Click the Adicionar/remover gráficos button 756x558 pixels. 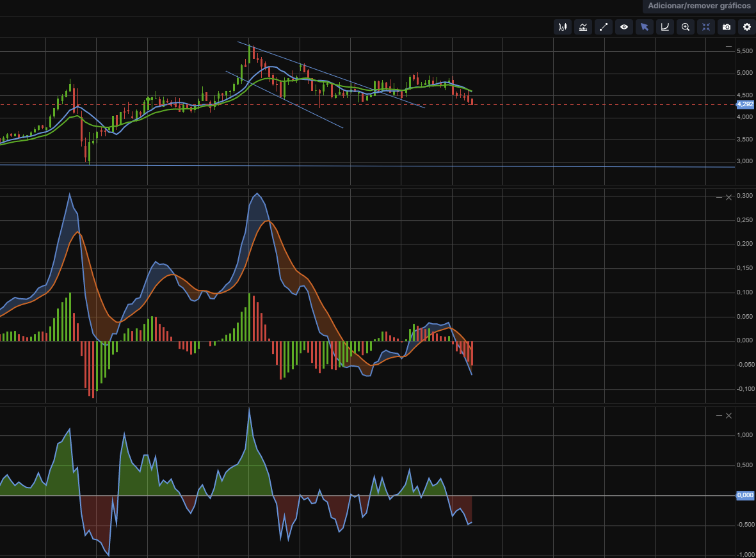[699, 6]
